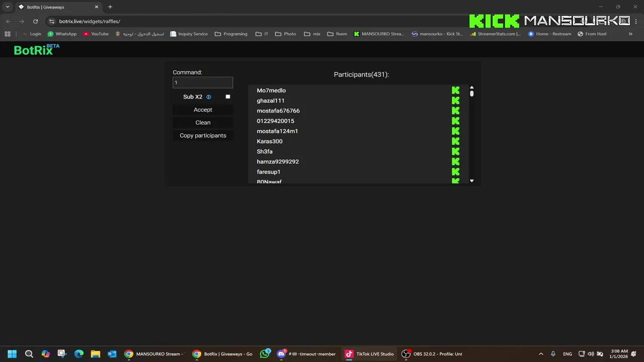This screenshot has height=362, width=644.
Task: Click the Kick icon beside 01229420015
Action: tap(455, 121)
